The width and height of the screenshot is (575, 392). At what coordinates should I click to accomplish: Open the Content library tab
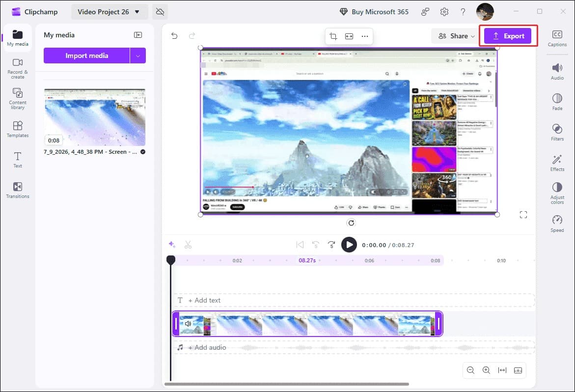click(17, 99)
